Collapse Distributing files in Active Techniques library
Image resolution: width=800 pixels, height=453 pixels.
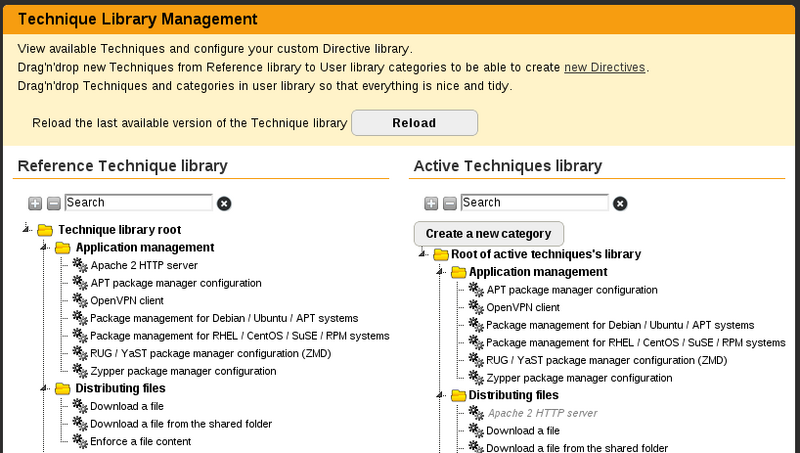[x=440, y=395]
